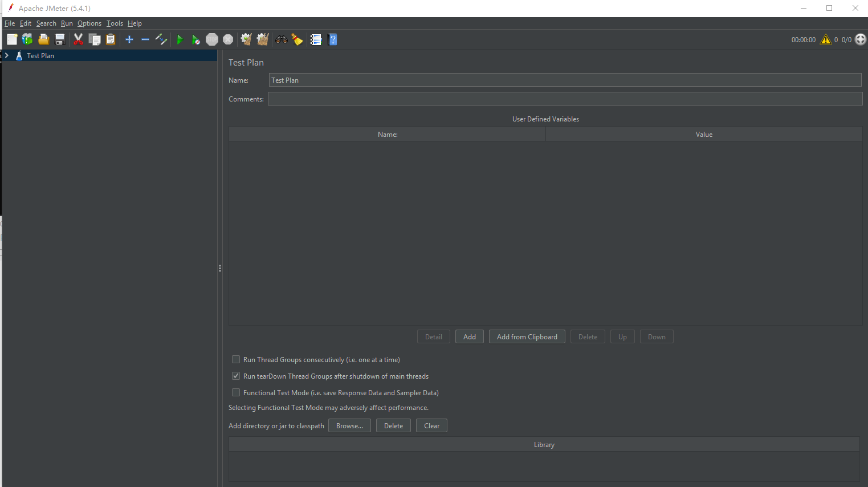
Task: Open the Run menu
Action: (67, 23)
